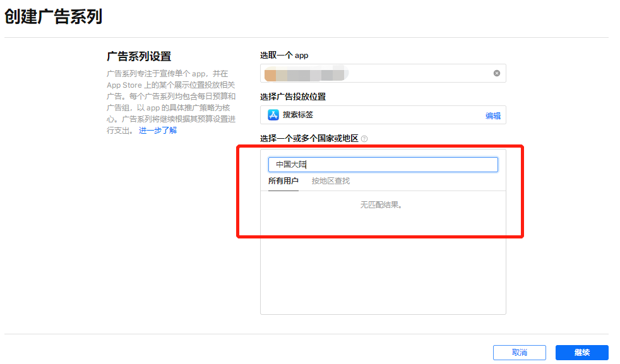Image resolution: width=620 pixels, height=364 pixels.
Task: Click the 取消 button
Action: click(x=519, y=352)
